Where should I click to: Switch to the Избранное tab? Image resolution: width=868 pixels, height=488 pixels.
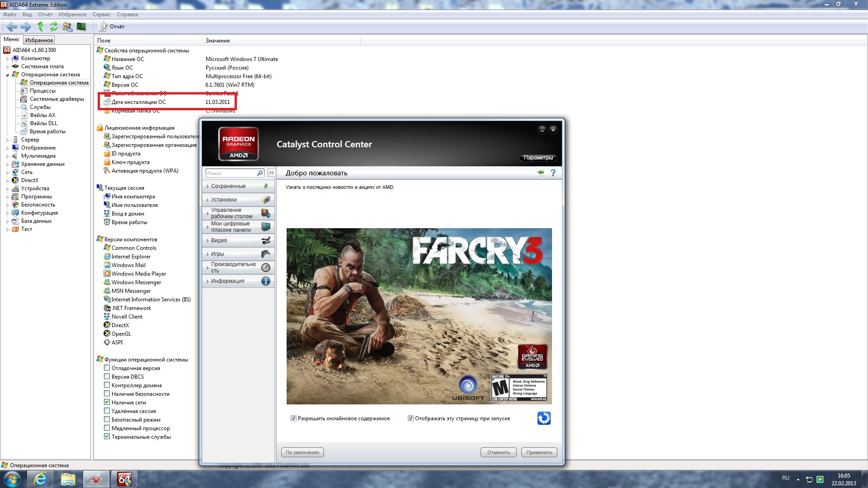[39, 40]
